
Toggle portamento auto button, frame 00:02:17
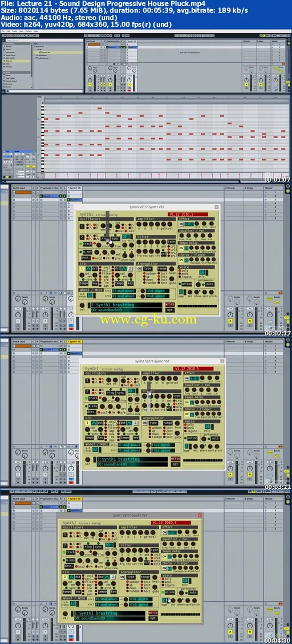click(210, 284)
